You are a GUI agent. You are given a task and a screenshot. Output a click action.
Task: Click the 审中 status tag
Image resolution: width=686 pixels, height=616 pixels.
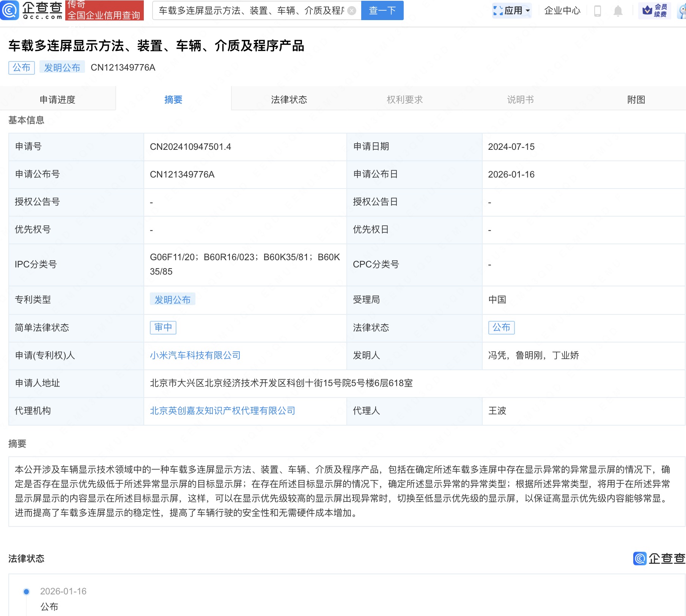pos(163,327)
